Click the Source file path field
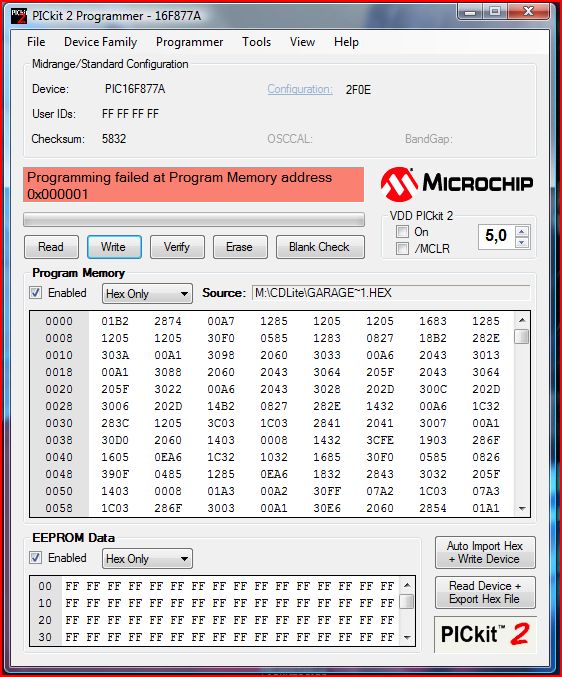The height and width of the screenshot is (677, 562). click(391, 293)
